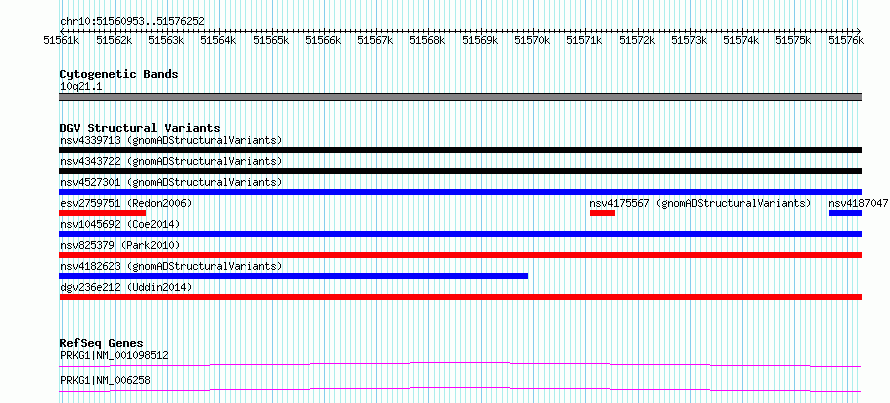The width and height of the screenshot is (890, 403).
Task: Click the red bar for nsv825379
Action: 460,255
